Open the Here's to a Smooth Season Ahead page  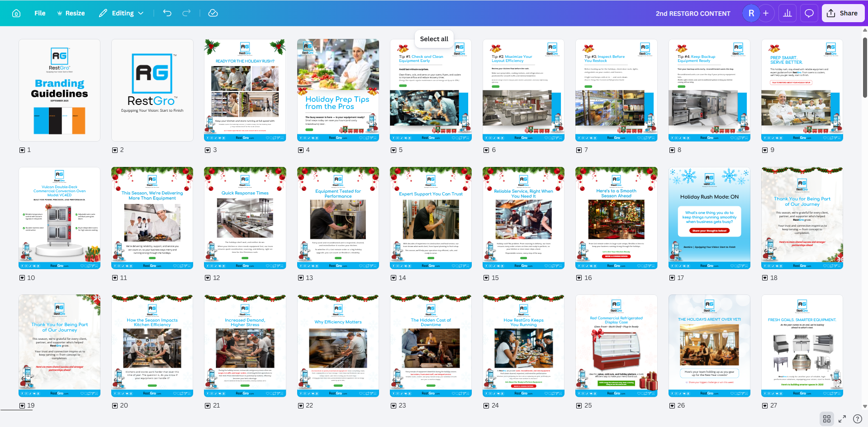pyautogui.click(x=617, y=218)
